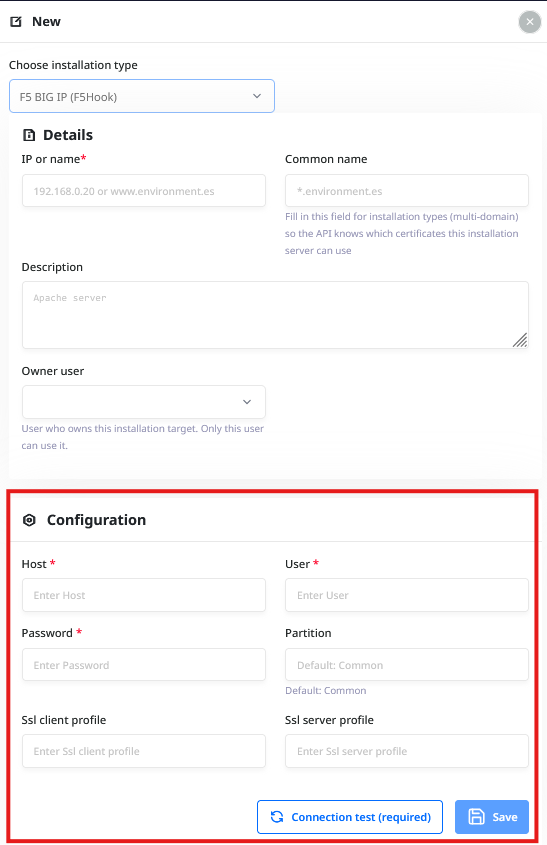Open the installation type dropdown
The image size is (547, 845).
[x=142, y=96]
